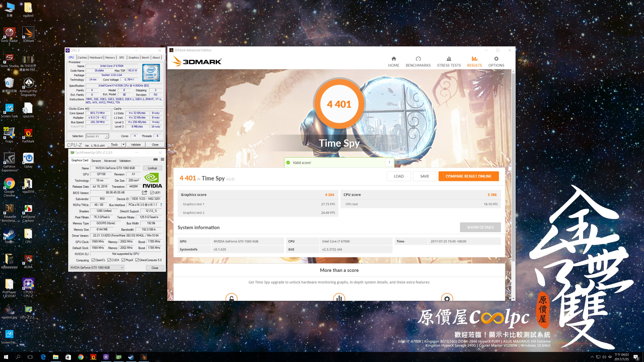Switch to GPU-Z Sensors tab
The height and width of the screenshot is (362, 644).
click(x=96, y=161)
